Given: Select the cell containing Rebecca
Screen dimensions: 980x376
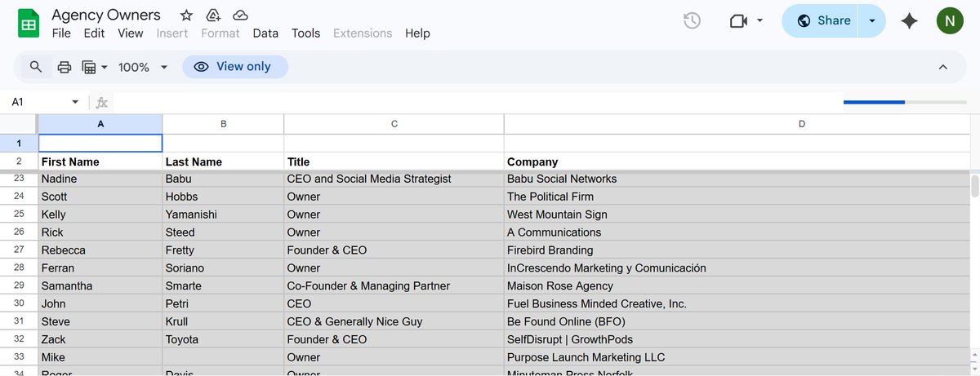Looking at the screenshot, I should [x=100, y=250].
